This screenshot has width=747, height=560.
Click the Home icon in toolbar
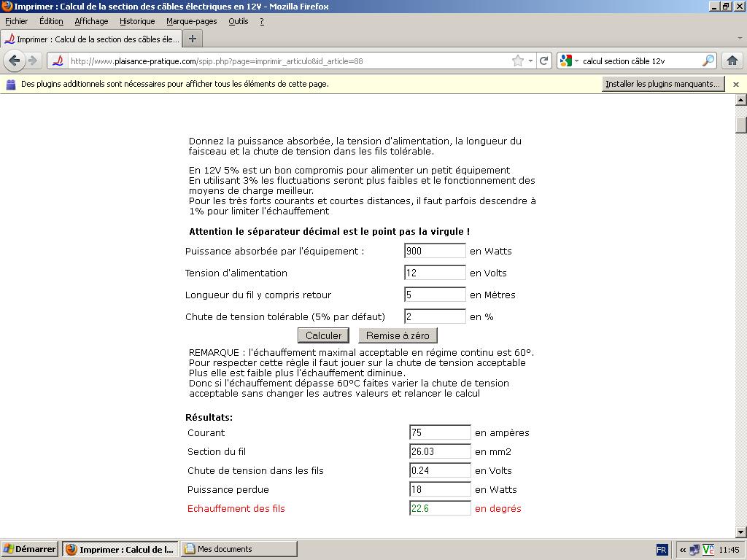(732, 61)
